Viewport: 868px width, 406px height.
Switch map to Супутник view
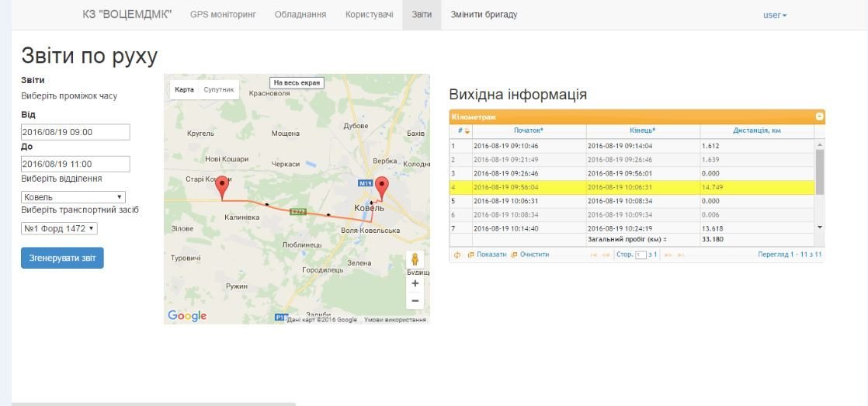click(218, 90)
